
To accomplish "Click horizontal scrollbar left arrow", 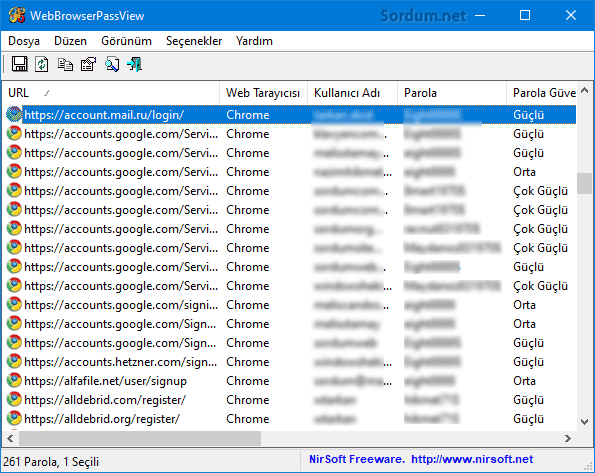I will tap(10, 438).
